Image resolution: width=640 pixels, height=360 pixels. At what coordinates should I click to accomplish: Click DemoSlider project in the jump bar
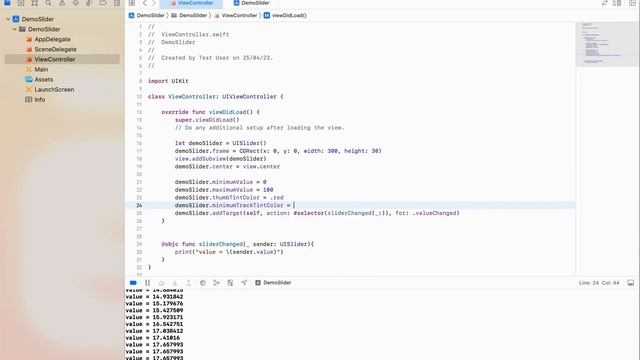(147, 16)
